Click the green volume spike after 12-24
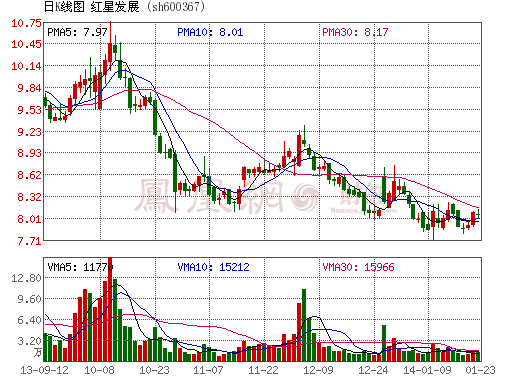This screenshot has width=530, height=391. point(384,343)
